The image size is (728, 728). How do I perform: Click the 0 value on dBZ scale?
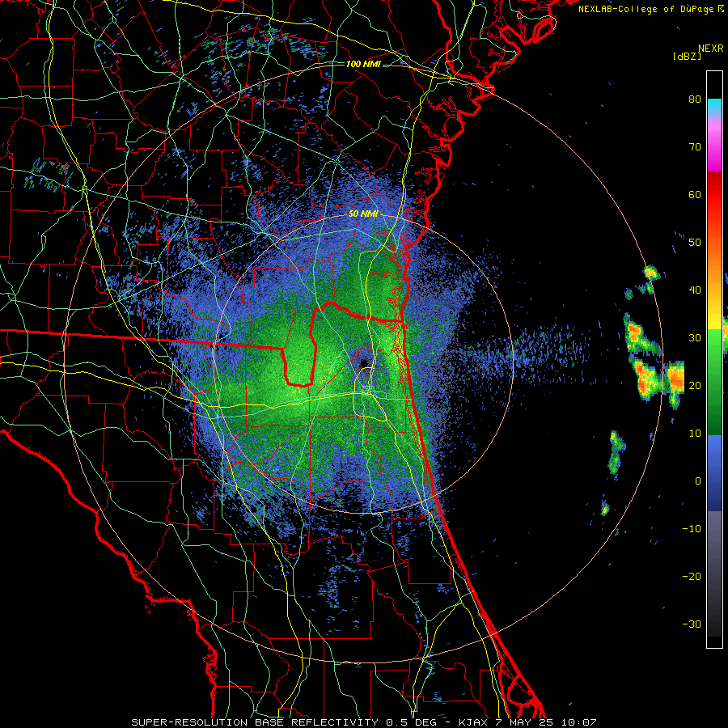point(698,481)
